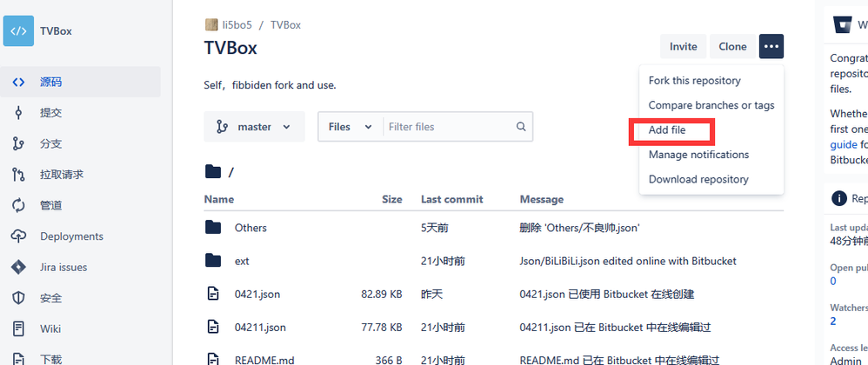Click the branch icon on master selector

tap(222, 127)
